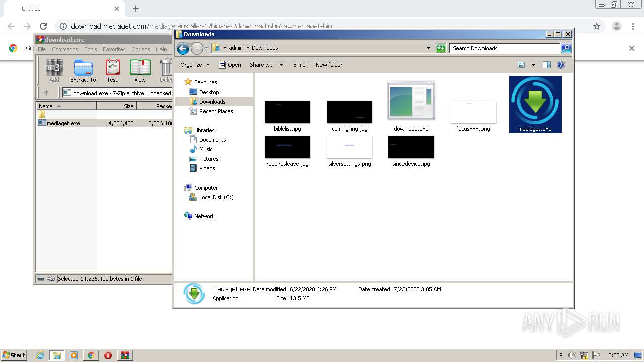Click Extract To in WinRAR toolbar

point(83,71)
